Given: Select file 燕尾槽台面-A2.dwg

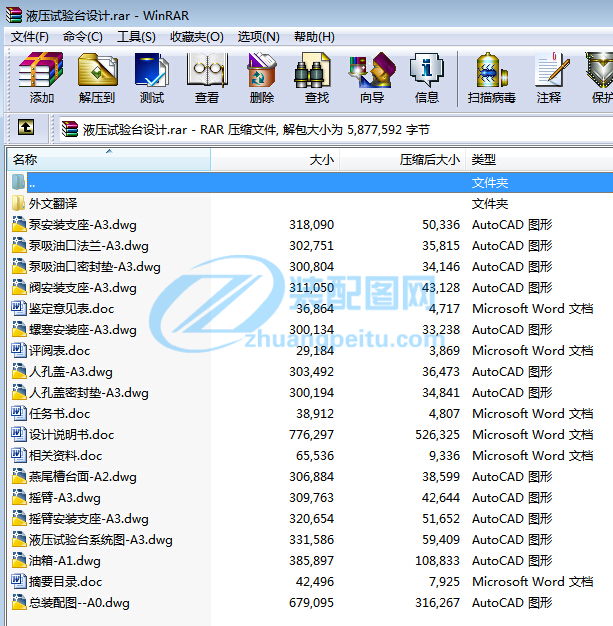Looking at the screenshot, I should (83, 477).
